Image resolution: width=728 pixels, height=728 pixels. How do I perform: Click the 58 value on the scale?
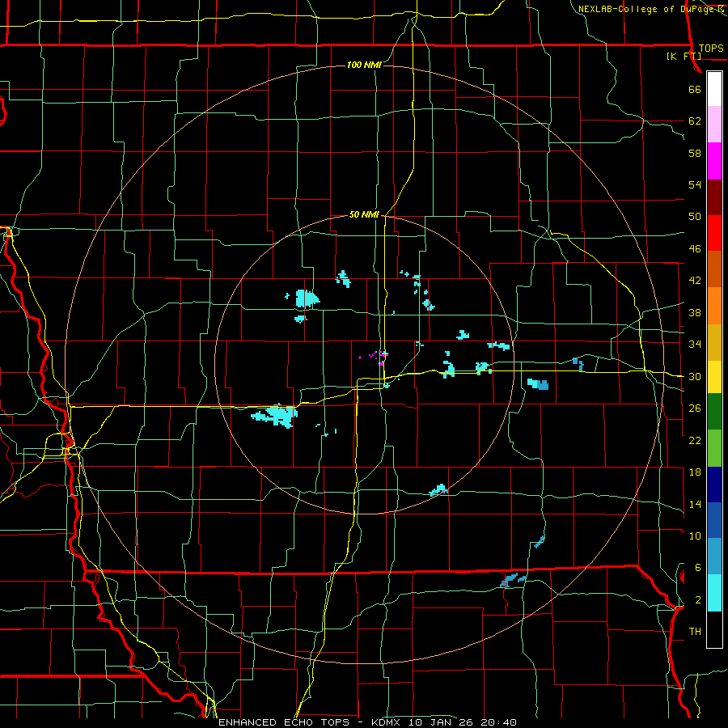pyautogui.click(x=695, y=153)
